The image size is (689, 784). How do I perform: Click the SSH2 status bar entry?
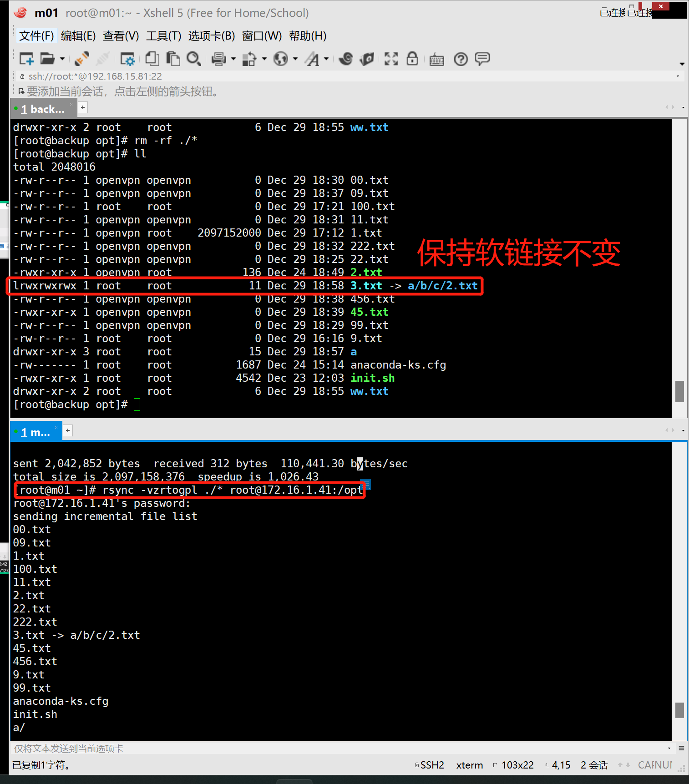(429, 765)
